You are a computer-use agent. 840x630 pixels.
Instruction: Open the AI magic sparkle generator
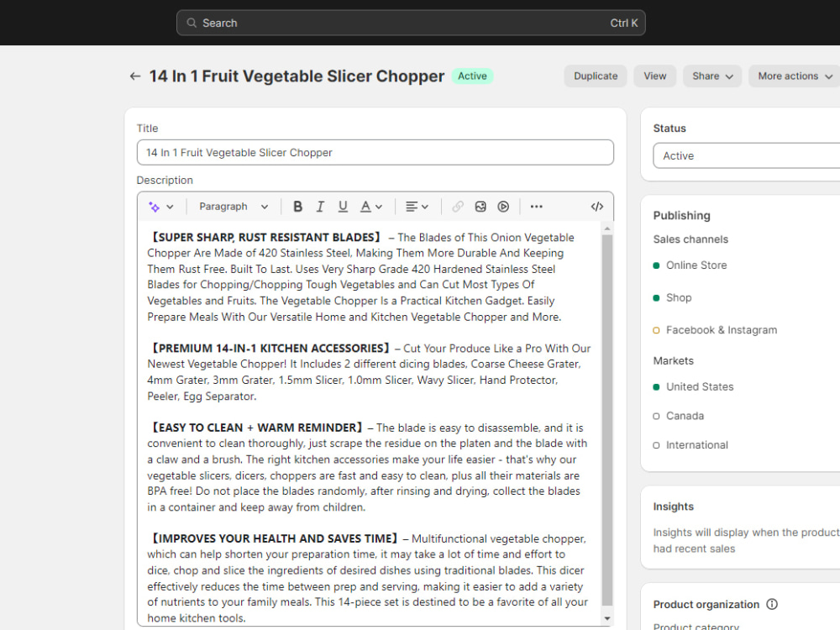click(x=155, y=207)
